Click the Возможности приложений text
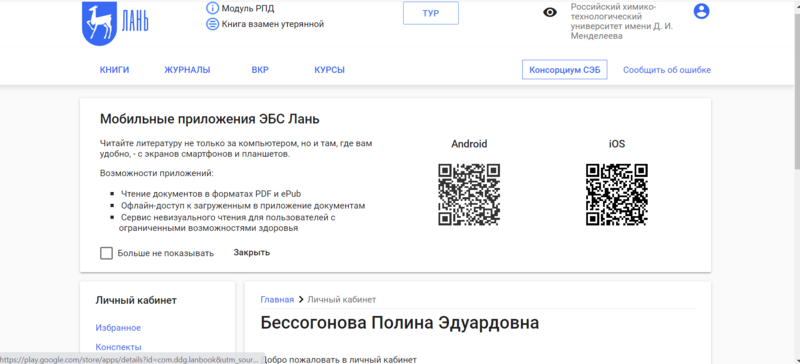Screen dimensions: 800x364 click(x=157, y=173)
